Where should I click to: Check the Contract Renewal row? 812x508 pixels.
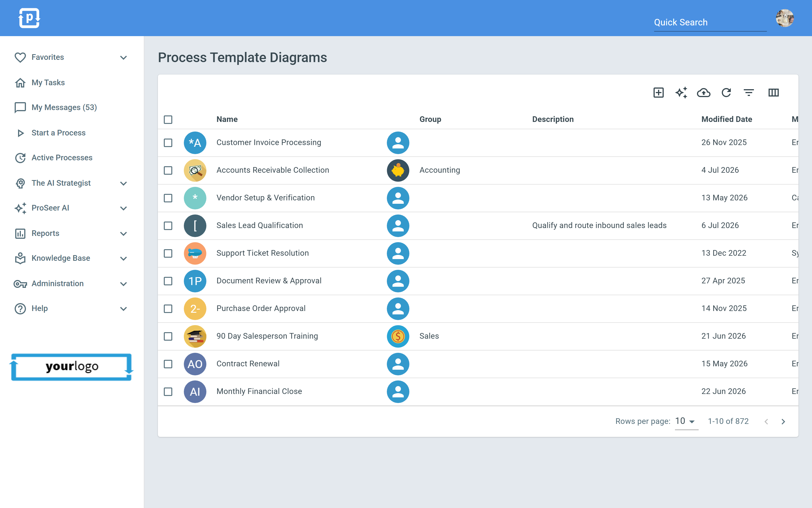tap(168, 364)
